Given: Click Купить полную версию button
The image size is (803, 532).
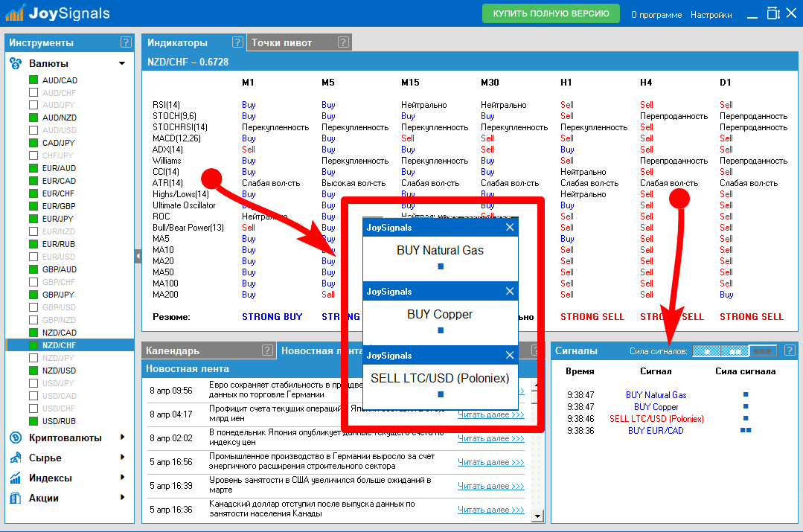Looking at the screenshot, I should pos(551,13).
